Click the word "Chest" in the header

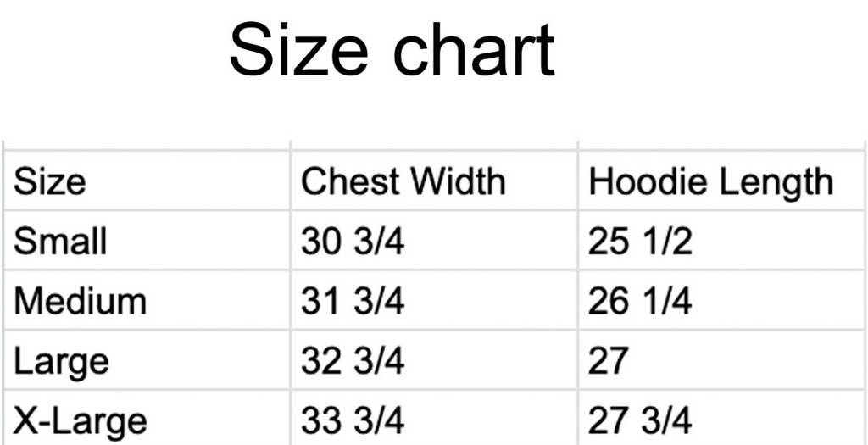pos(350,182)
